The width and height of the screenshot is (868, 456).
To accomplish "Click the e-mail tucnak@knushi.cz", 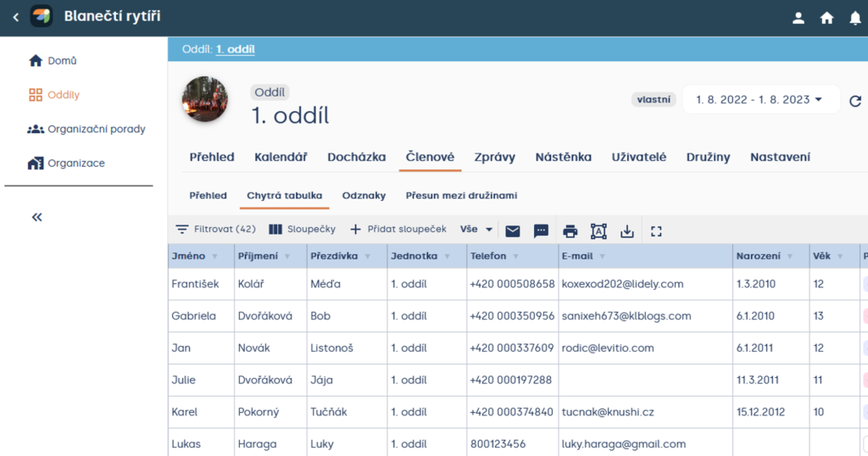I will coord(608,412).
